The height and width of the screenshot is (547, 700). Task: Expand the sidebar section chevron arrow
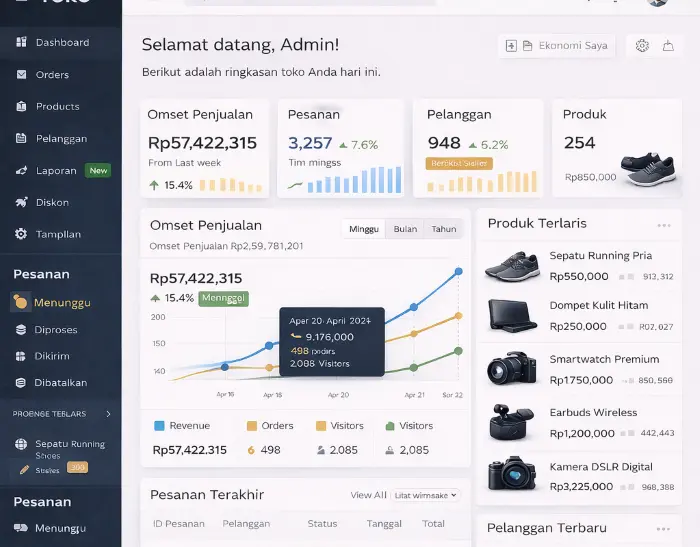pyautogui.click(x=108, y=413)
